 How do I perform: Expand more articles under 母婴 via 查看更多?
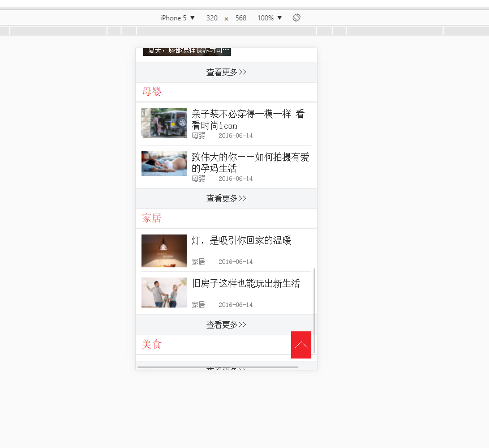226,198
